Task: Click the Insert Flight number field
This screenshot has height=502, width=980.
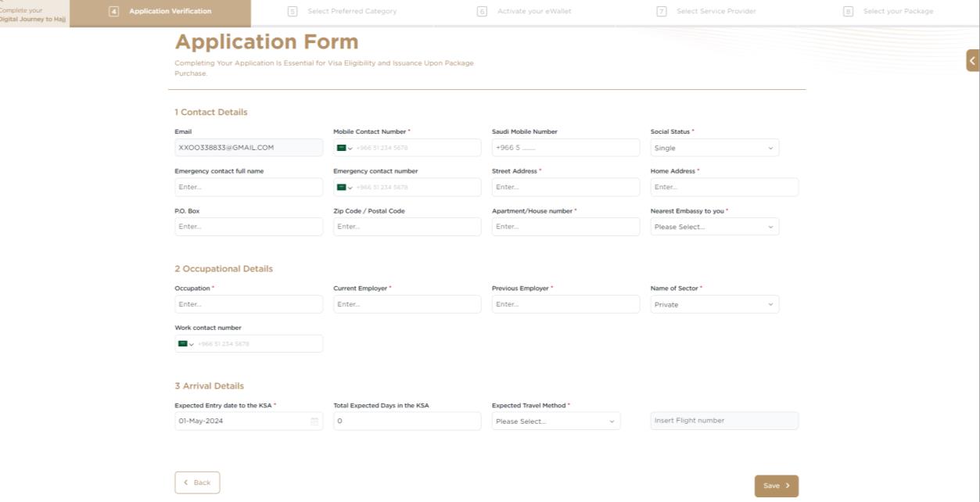Action: coord(724,421)
